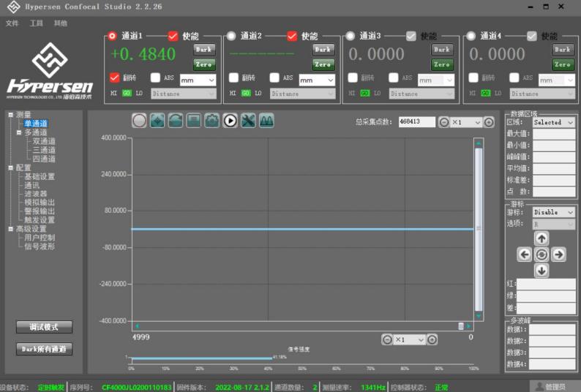
Task: Open the 游标 Disable dropdown
Action: [554, 212]
